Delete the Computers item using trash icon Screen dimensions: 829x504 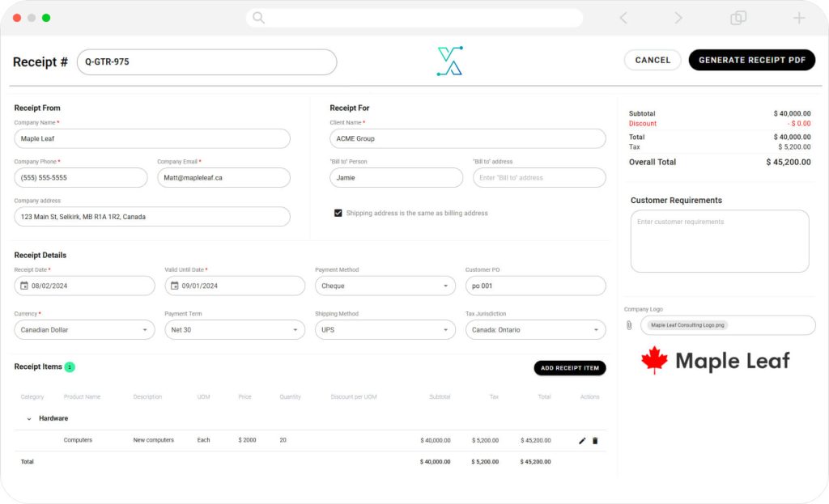(x=595, y=440)
